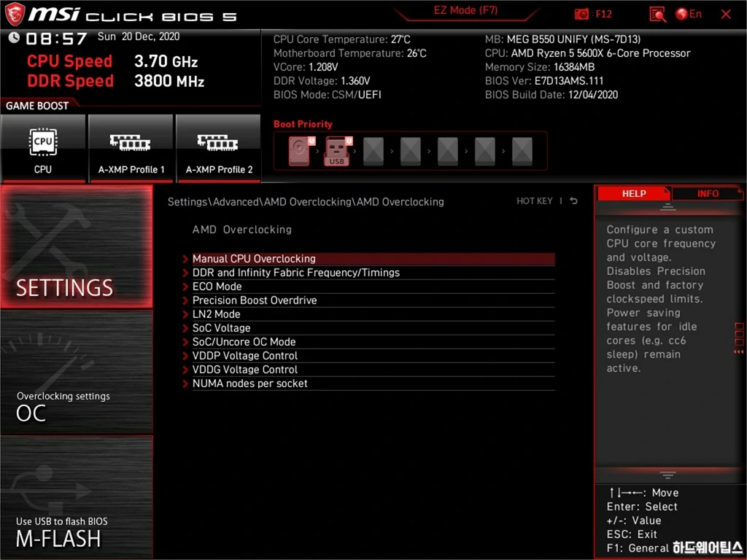Viewport: 747px width, 560px height.
Task: Click the MB: MEG B550 UNIFY text
Action: (x=562, y=39)
